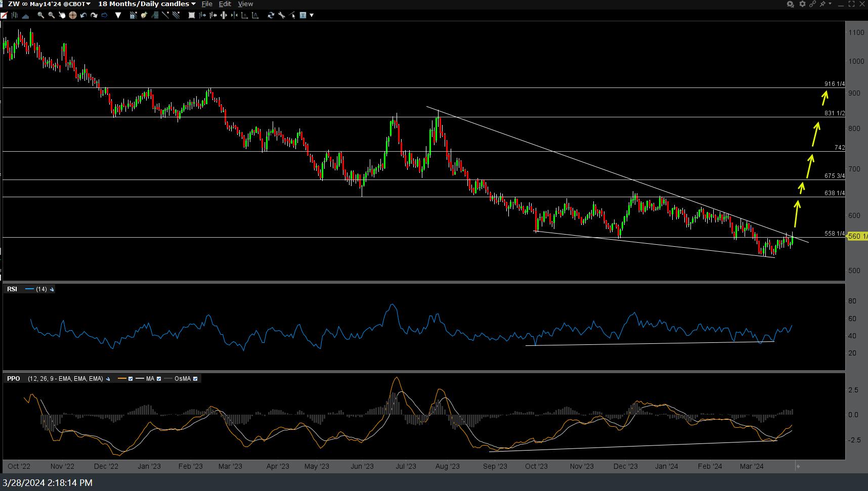Click the wrench chart settings icon
868x491 pixels.
(282, 15)
